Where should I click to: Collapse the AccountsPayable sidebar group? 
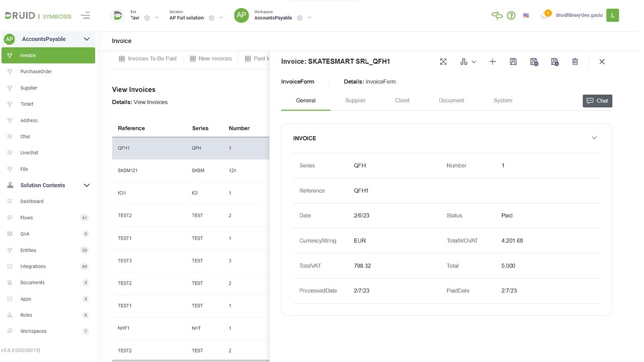[x=87, y=39]
